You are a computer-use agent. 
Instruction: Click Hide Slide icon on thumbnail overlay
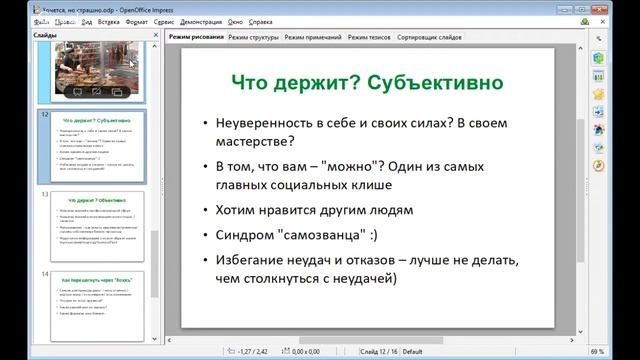[97, 92]
